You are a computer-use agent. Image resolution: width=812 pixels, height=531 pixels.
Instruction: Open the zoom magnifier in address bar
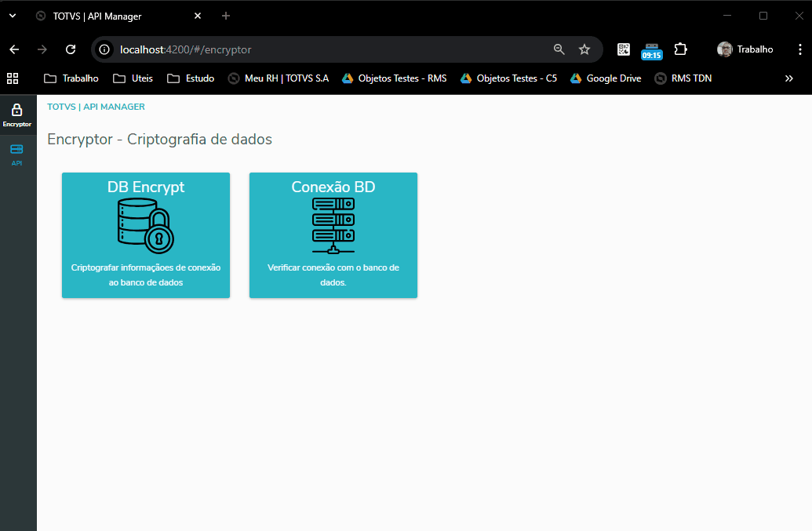click(x=559, y=49)
